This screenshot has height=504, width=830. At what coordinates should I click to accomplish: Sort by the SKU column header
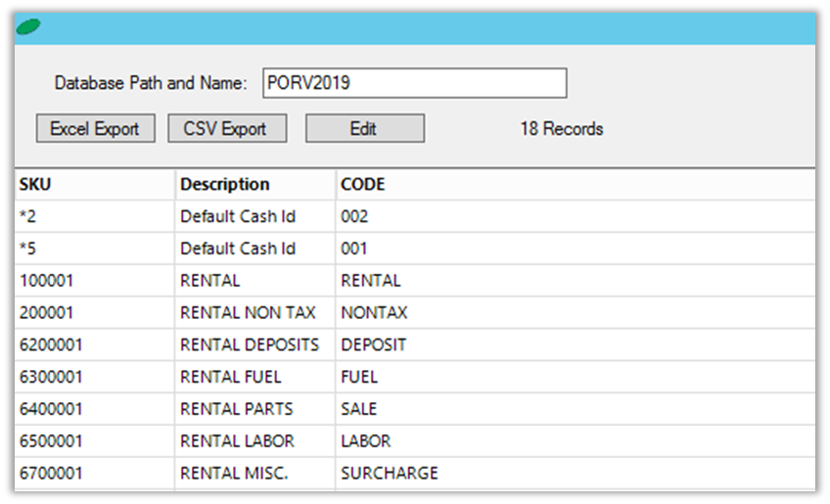[94, 184]
